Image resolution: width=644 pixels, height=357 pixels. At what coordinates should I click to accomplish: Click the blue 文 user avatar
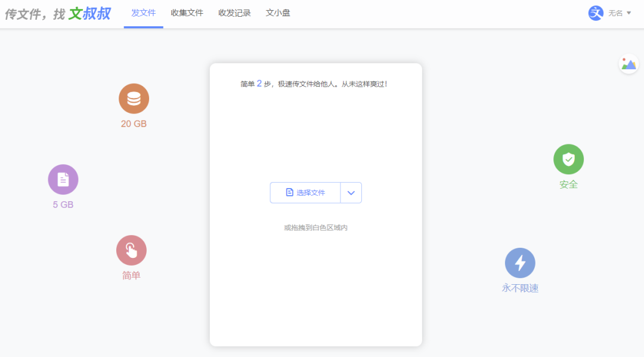(596, 13)
